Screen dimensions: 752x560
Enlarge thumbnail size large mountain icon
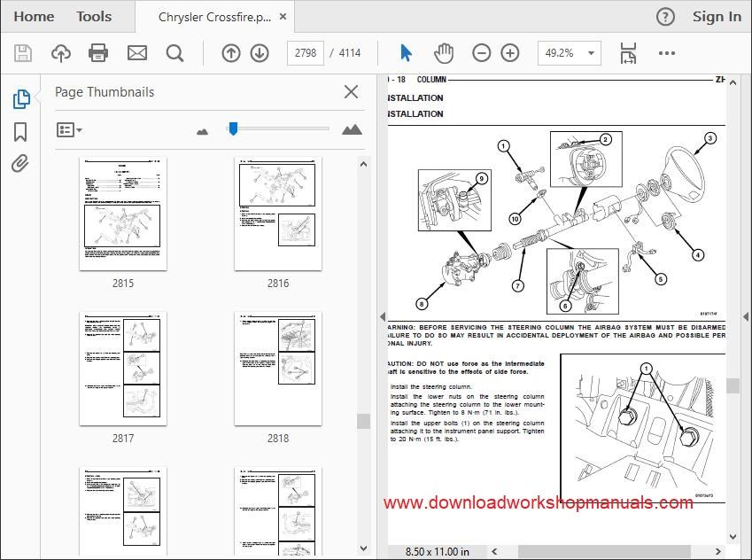pos(352,129)
